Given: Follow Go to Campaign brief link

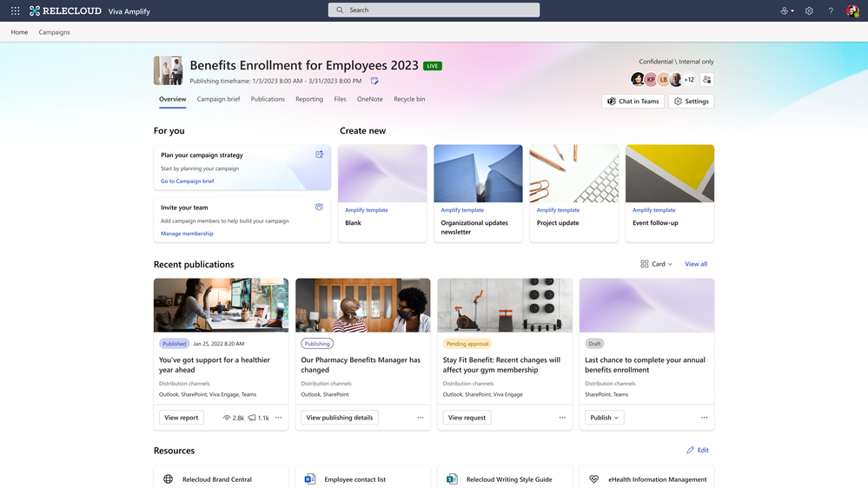Looking at the screenshot, I should [x=187, y=181].
